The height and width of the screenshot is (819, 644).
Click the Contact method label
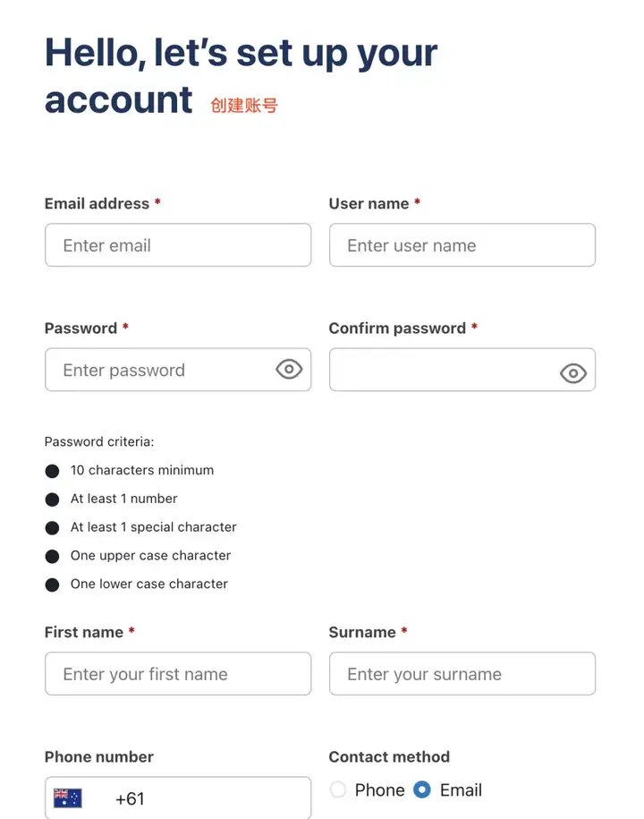click(389, 756)
